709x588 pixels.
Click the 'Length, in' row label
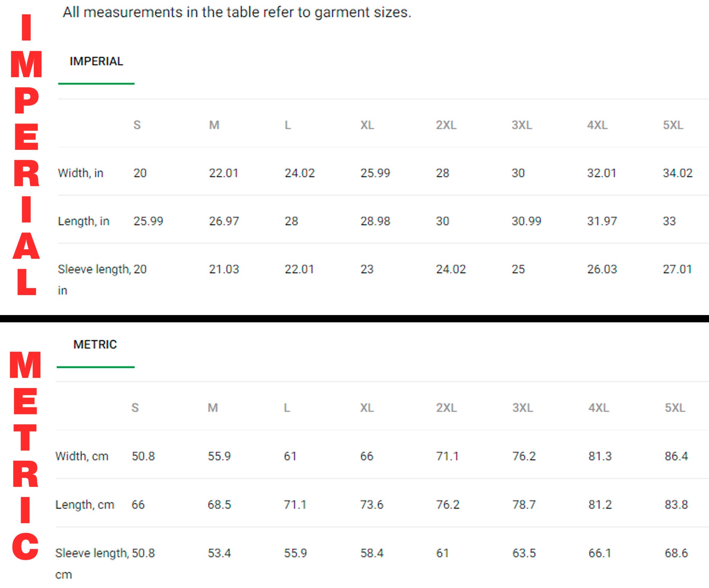(x=84, y=221)
